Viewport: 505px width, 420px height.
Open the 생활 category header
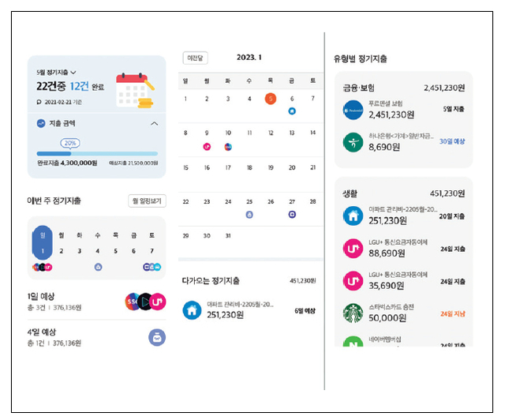(x=404, y=193)
